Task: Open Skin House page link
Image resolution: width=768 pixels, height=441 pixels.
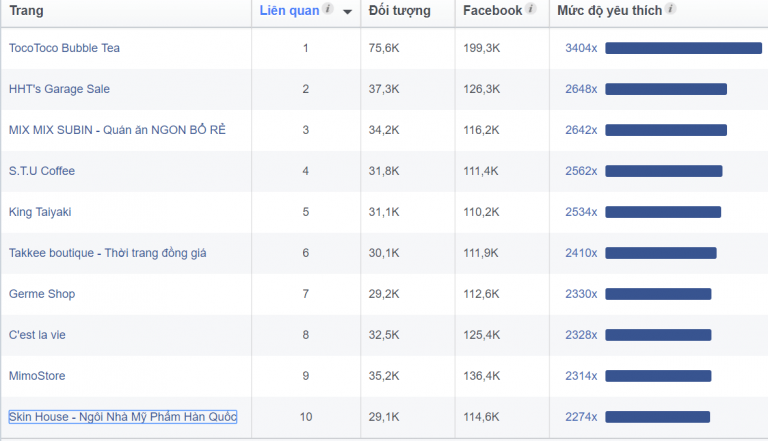Action: (x=123, y=417)
